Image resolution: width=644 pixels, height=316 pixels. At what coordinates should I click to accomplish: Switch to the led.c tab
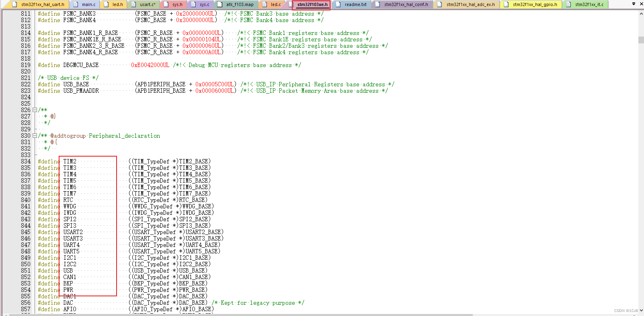click(x=272, y=4)
